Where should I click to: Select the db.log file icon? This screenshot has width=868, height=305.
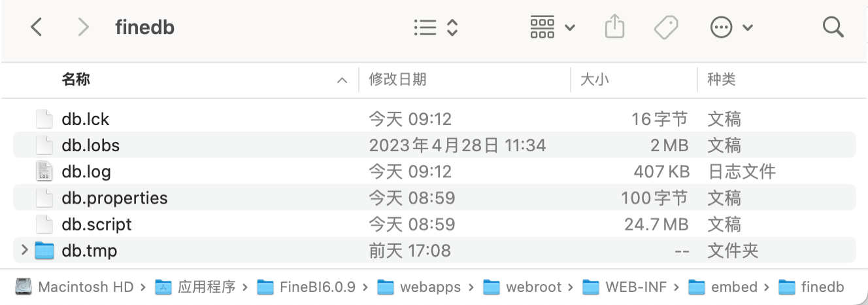[x=44, y=171]
